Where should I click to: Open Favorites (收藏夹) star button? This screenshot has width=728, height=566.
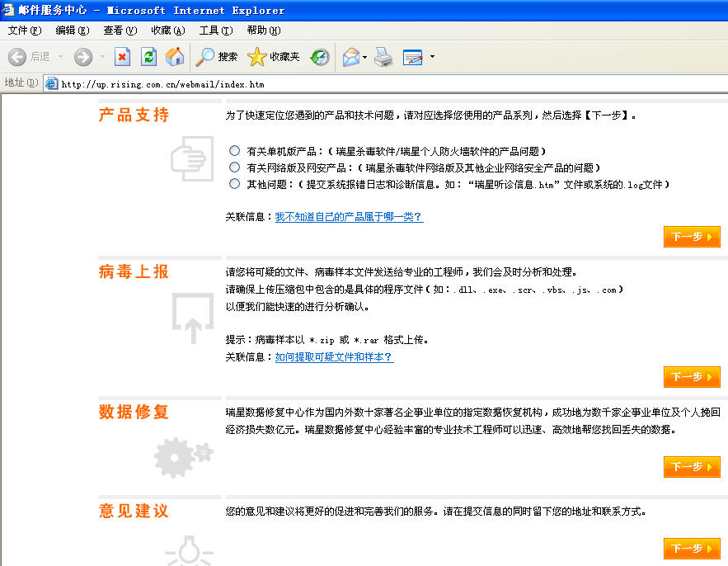pos(274,57)
